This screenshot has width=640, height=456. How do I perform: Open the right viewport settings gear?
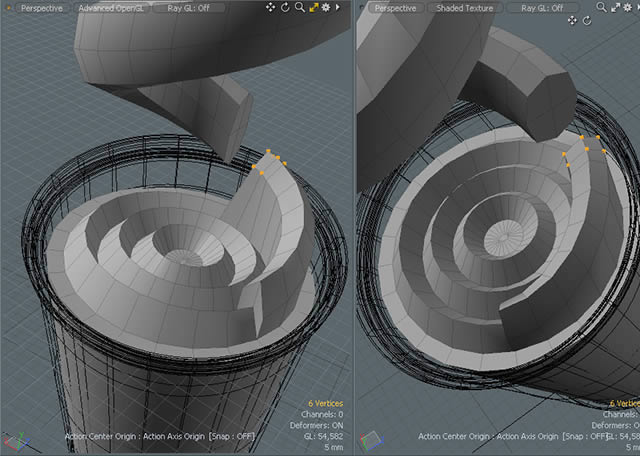pyautogui.click(x=628, y=7)
